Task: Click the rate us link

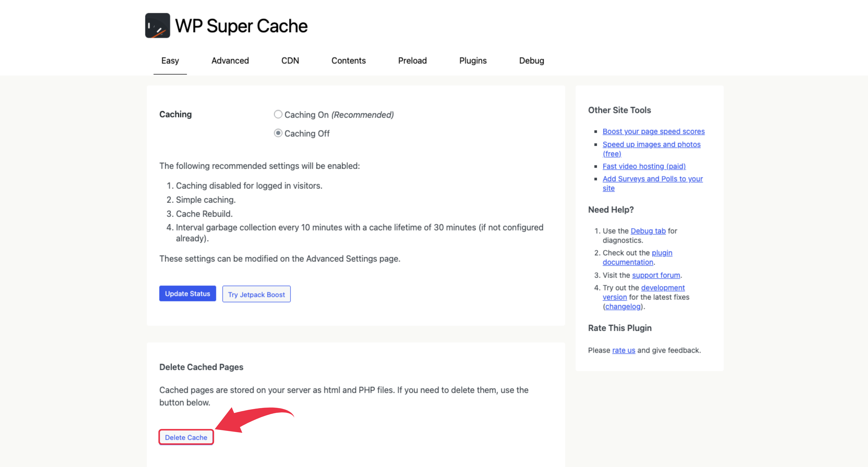Action: click(x=623, y=350)
